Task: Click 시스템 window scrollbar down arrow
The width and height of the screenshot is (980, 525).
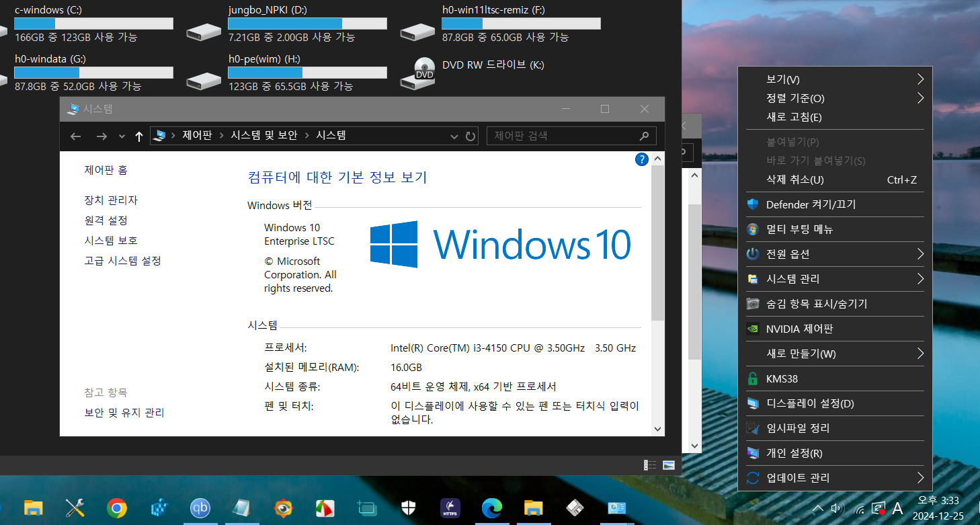Action: (657, 429)
